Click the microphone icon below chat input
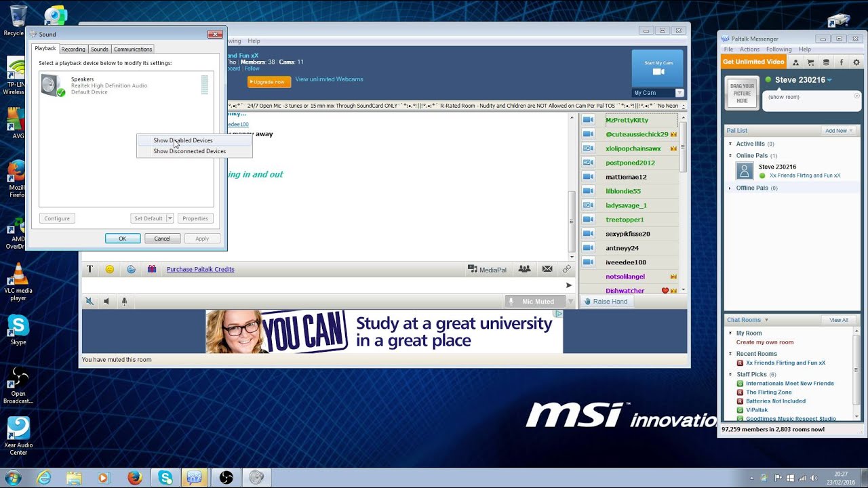The image size is (868, 488). click(x=124, y=302)
